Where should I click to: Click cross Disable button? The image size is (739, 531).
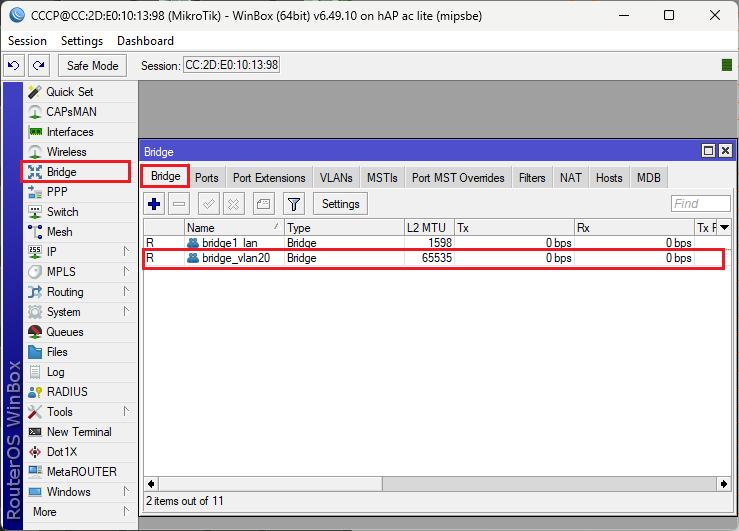click(233, 204)
